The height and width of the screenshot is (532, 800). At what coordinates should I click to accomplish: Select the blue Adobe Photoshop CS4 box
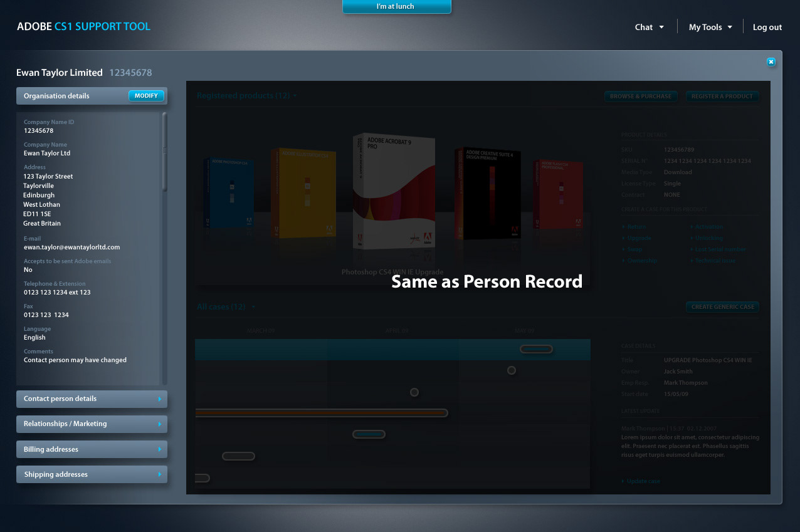click(x=229, y=193)
